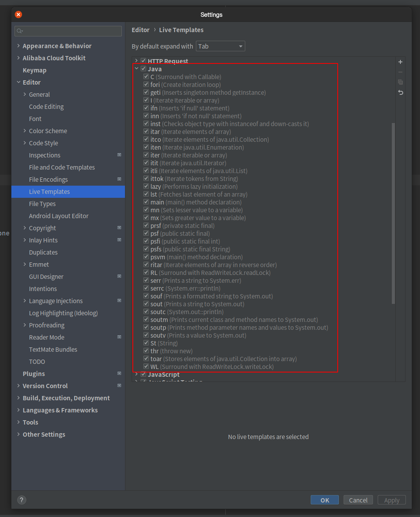Select the WL template row

pos(212,367)
